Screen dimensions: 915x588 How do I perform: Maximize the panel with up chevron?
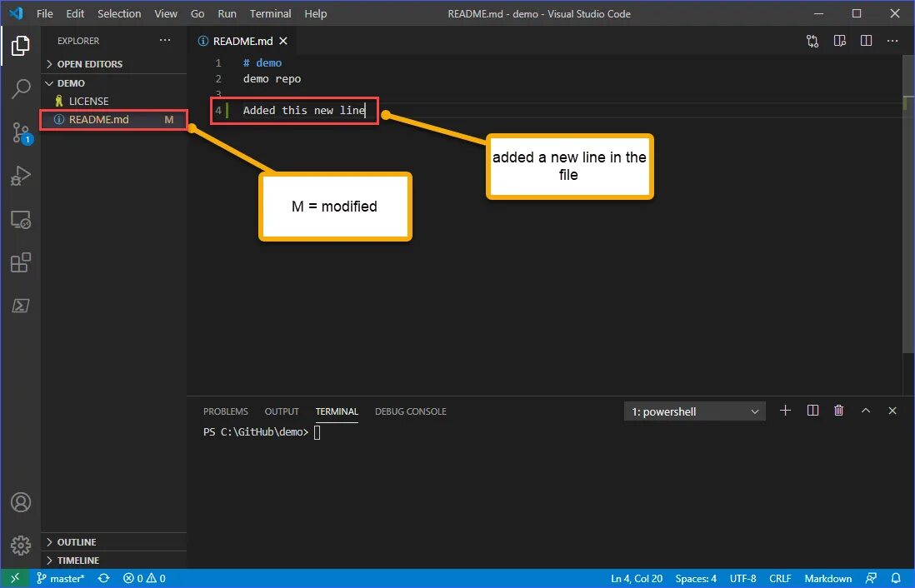(x=866, y=411)
